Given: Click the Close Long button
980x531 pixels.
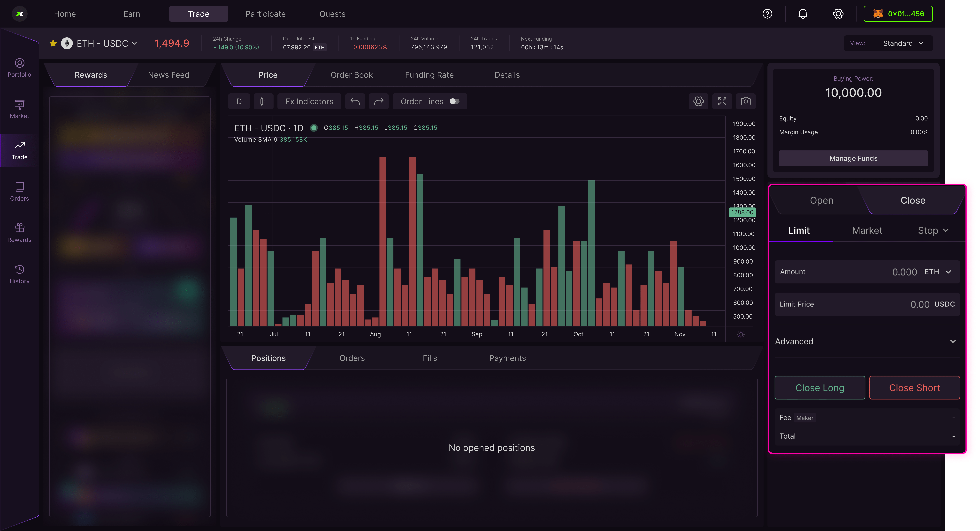Looking at the screenshot, I should pos(820,388).
